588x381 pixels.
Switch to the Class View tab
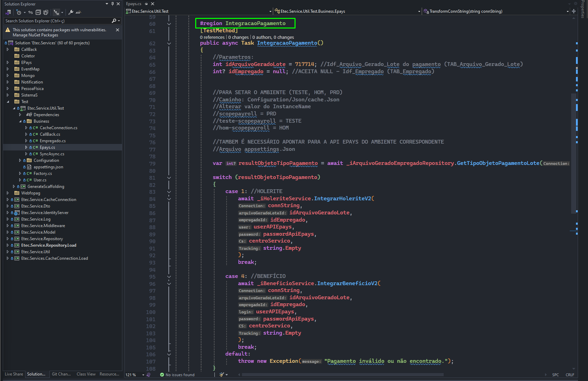(86, 374)
